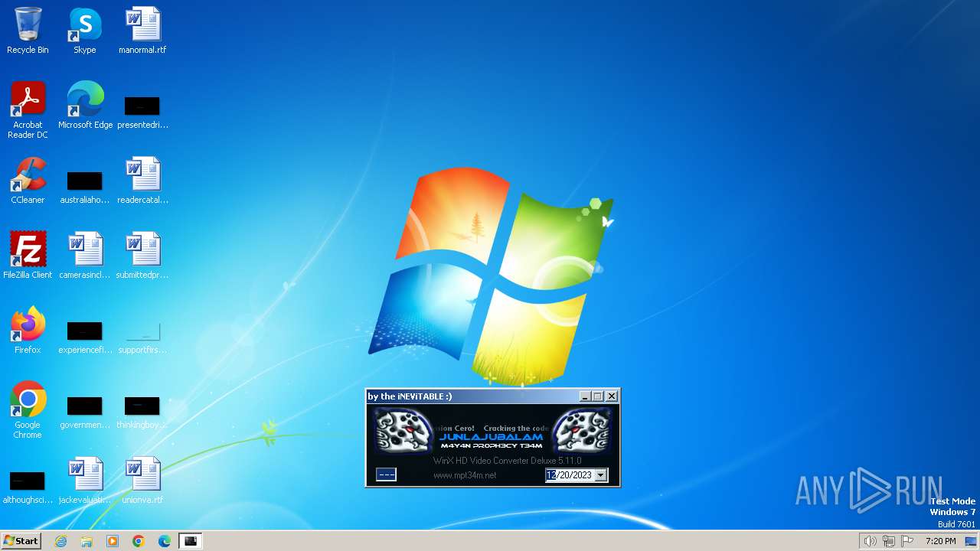Open Chrome from the taskbar
Viewport: 980px width, 551px height.
139,541
